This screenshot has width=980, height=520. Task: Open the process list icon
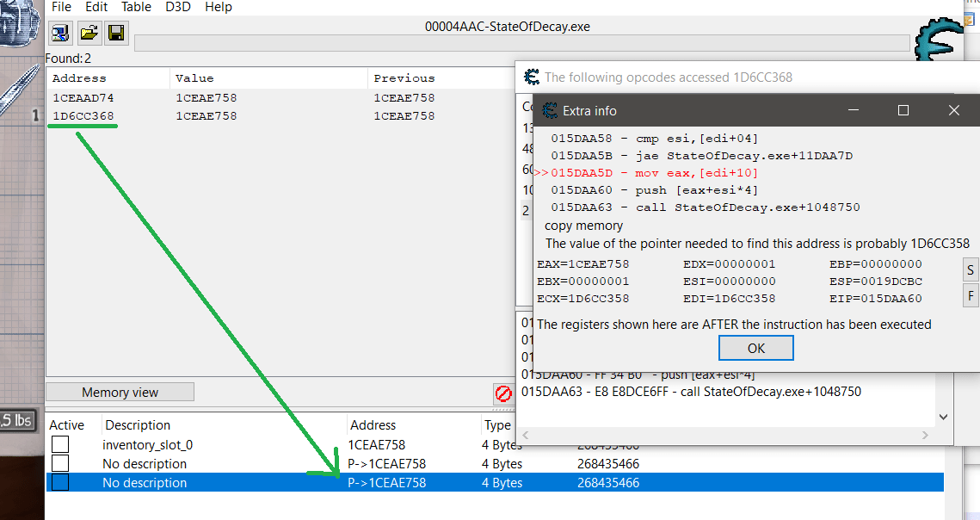(60, 33)
